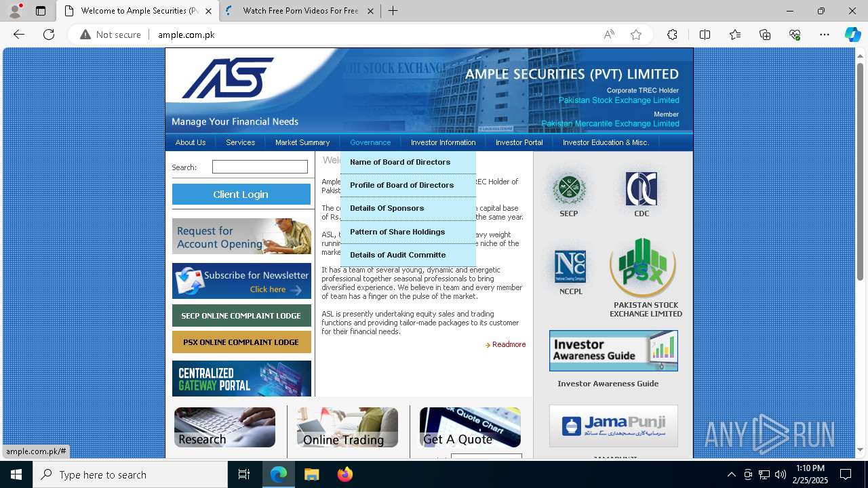
Task: Open the Favorites list icon
Action: point(735,35)
